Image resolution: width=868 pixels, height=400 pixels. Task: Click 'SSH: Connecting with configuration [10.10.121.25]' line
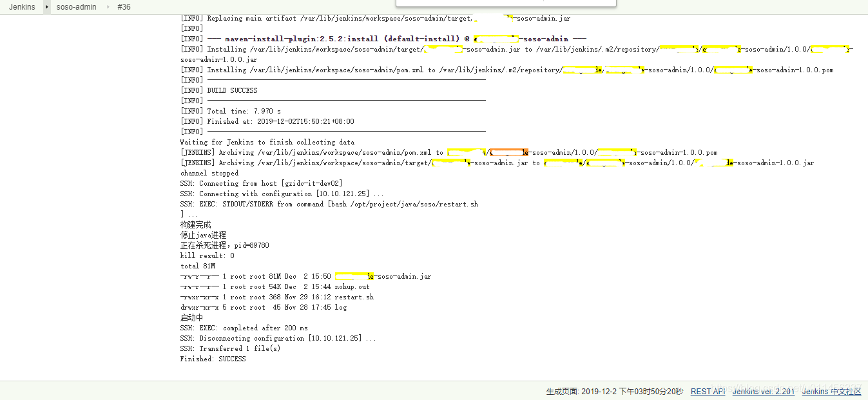pos(282,194)
